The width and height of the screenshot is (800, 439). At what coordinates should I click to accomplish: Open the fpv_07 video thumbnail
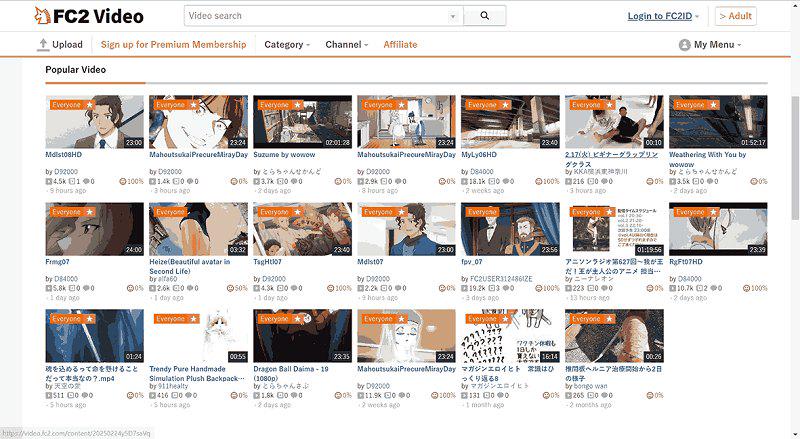click(x=510, y=229)
